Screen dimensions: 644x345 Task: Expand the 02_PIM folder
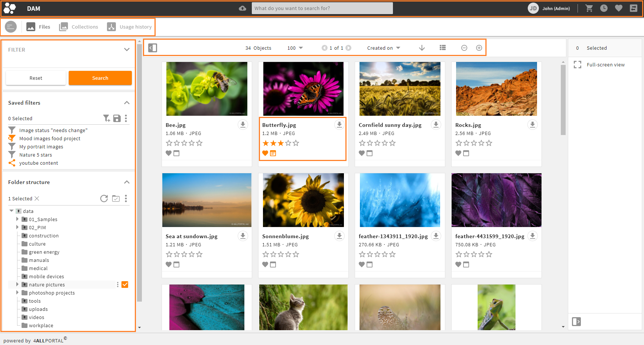(17, 227)
